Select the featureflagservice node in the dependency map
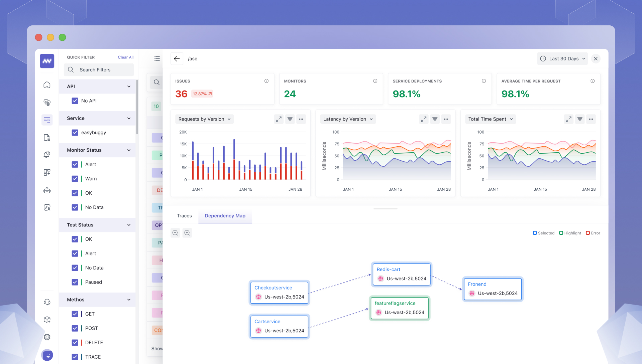 (399, 308)
